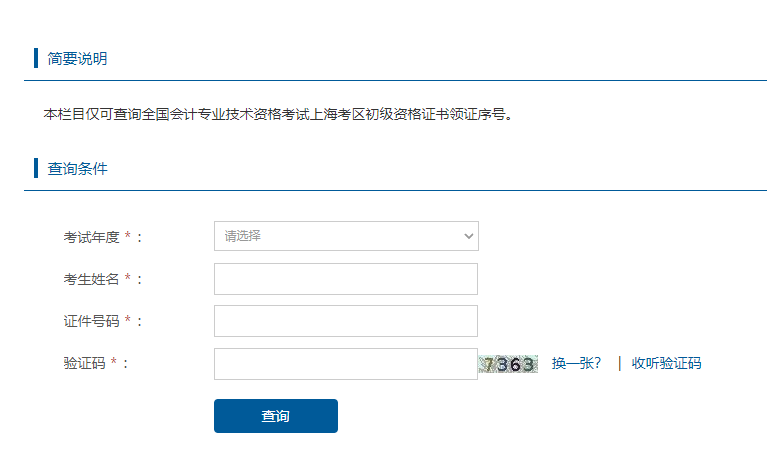Click the captcha image showing 7363
The height and width of the screenshot is (473, 767).
coord(508,364)
